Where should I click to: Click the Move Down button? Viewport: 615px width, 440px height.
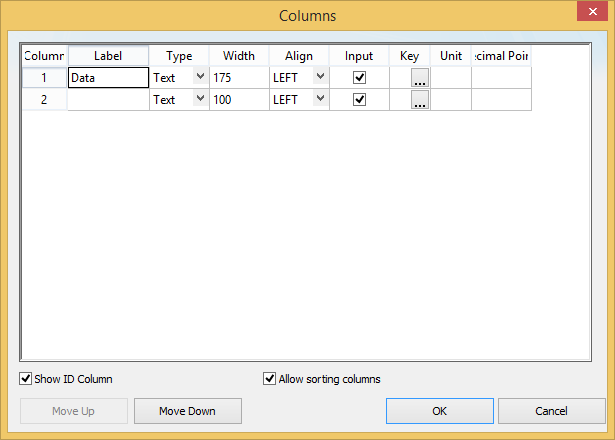[x=187, y=411]
